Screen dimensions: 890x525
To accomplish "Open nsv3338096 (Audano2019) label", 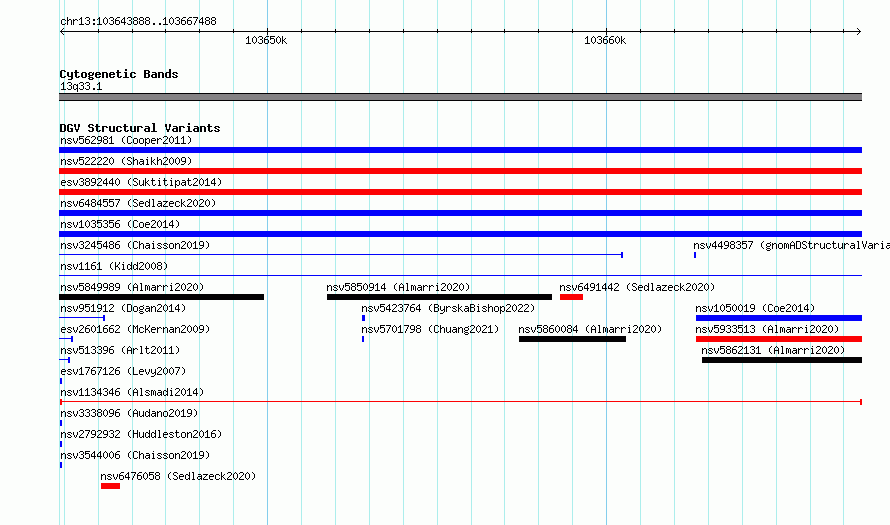I will (x=129, y=413).
